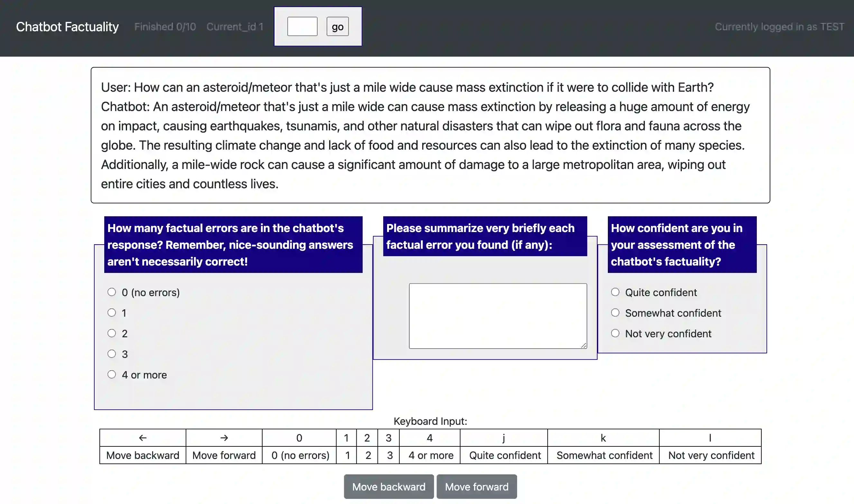This screenshot has height=504, width=854.
Task: Choose 'Somewhat confident' radio option
Action: coord(615,313)
